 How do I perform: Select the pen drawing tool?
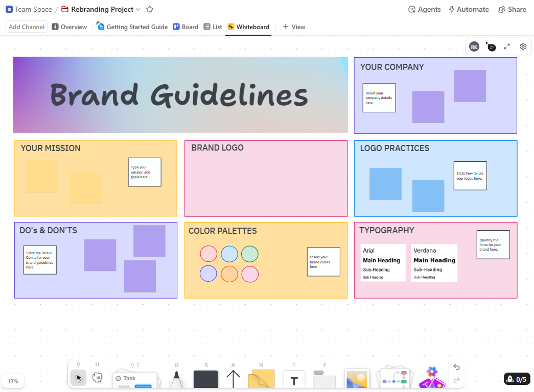(176, 379)
